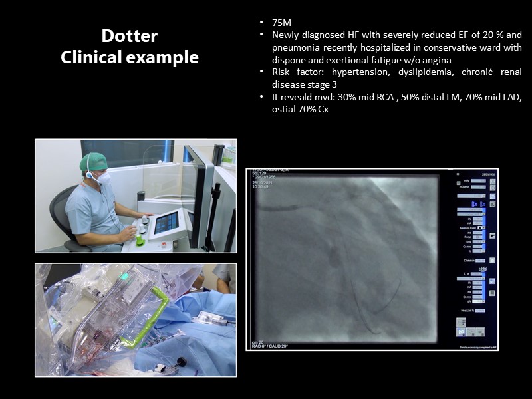Select the mGy/min dose rate field

point(477,188)
